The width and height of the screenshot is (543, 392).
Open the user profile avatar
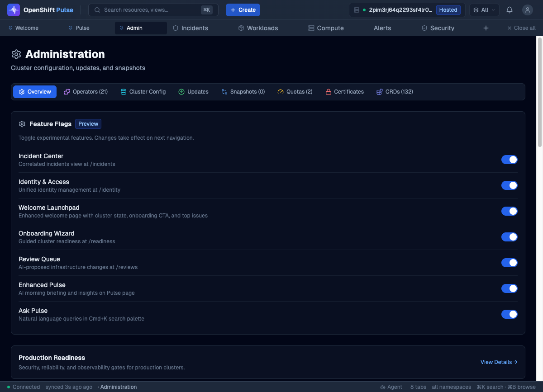527,10
